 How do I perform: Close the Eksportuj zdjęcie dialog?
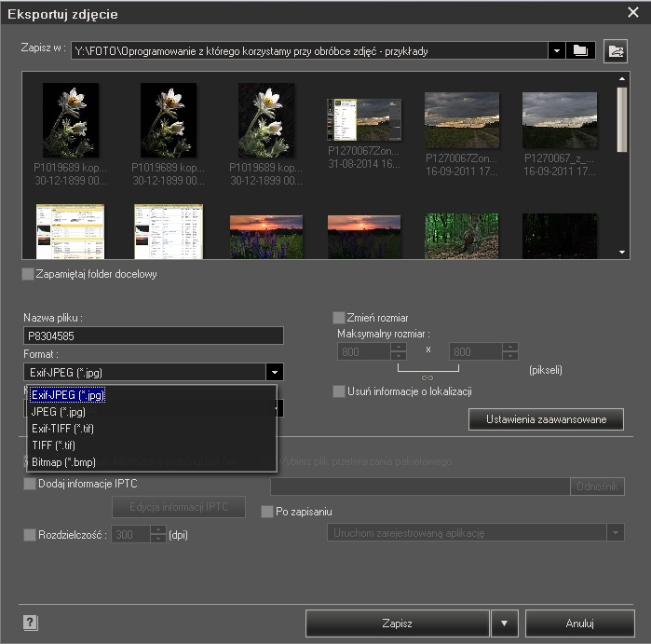[633, 12]
